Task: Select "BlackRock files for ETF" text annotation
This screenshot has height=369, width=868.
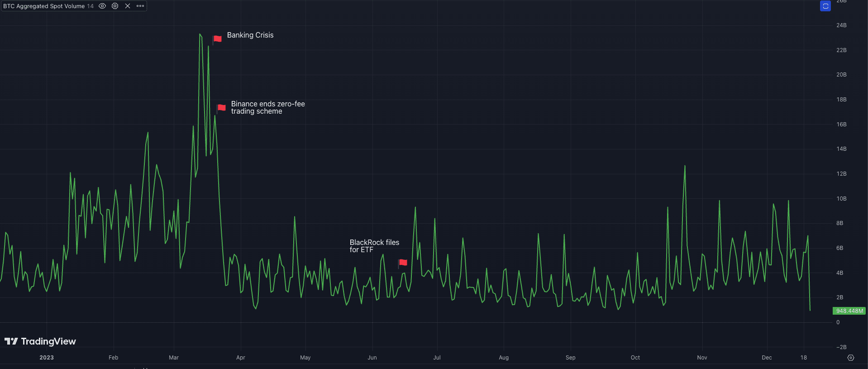Action: 374,246
